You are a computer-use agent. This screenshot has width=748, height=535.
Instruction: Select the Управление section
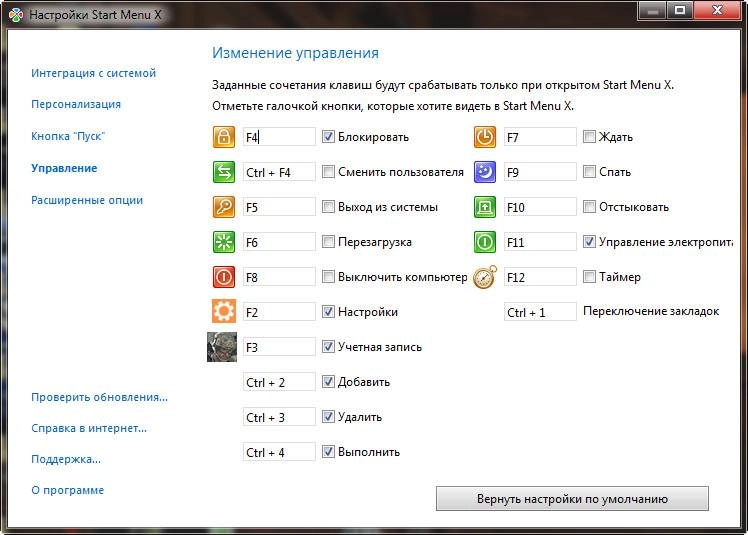(64, 168)
